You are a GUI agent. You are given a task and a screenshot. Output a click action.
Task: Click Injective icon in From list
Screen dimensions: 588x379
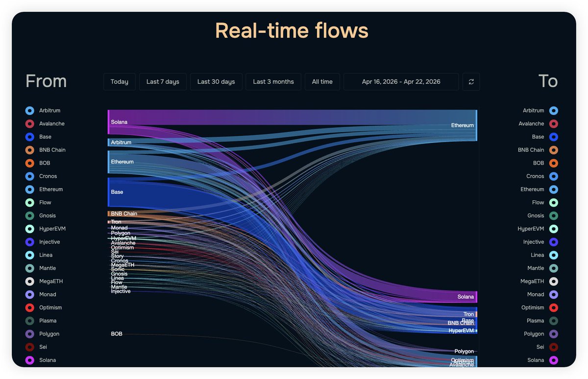tap(30, 242)
